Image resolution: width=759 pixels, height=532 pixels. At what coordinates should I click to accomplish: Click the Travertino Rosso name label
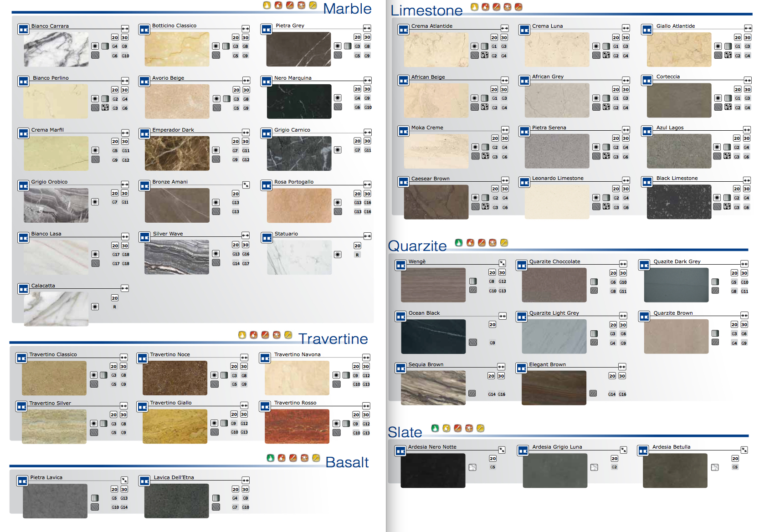[295, 403]
